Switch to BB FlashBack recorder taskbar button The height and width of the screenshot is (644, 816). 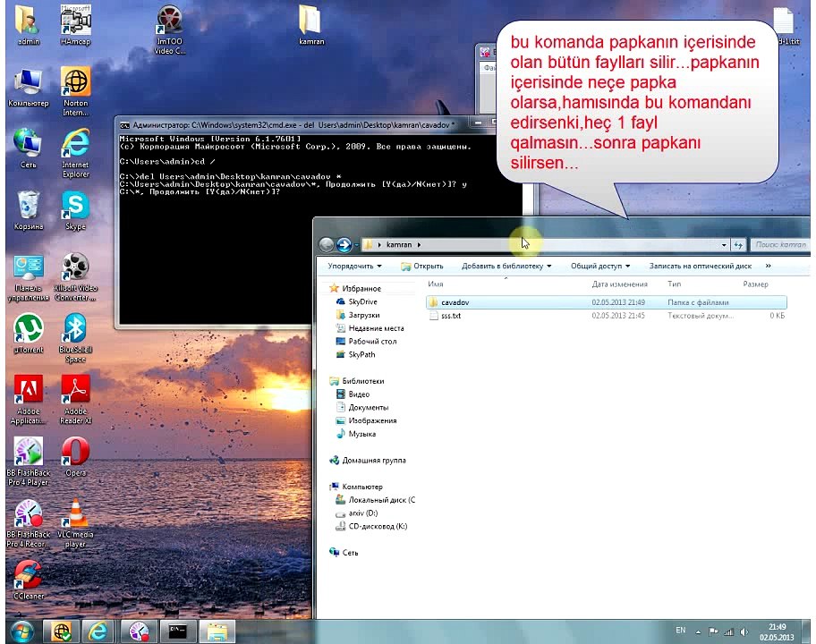coord(139,631)
